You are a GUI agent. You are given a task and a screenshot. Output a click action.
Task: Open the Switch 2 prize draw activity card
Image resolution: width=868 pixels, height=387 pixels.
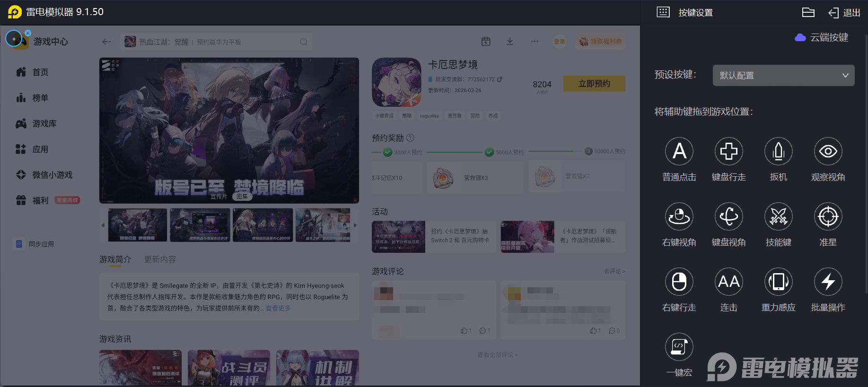click(434, 237)
